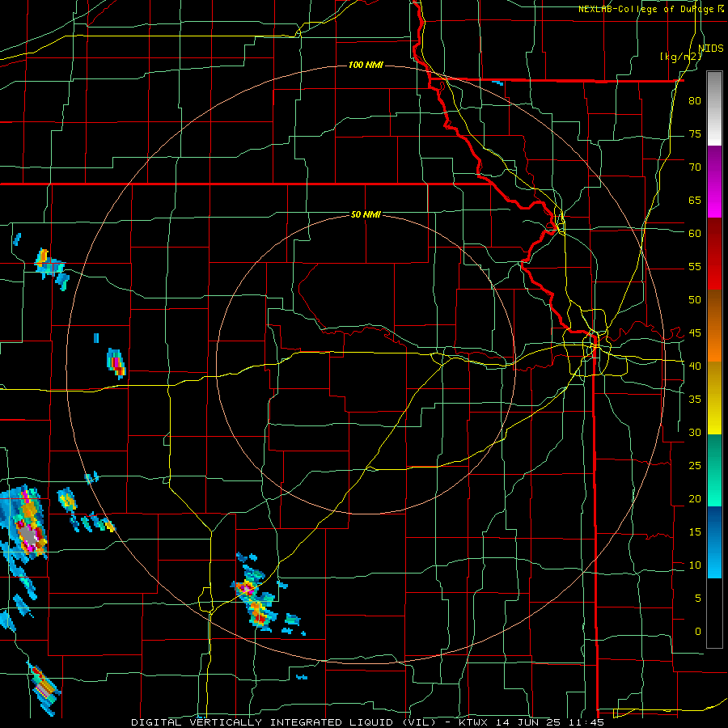This screenshot has height=728, width=728.
Task: Click the striped storm cell in the bottom-left corner
Action: click(x=43, y=688)
